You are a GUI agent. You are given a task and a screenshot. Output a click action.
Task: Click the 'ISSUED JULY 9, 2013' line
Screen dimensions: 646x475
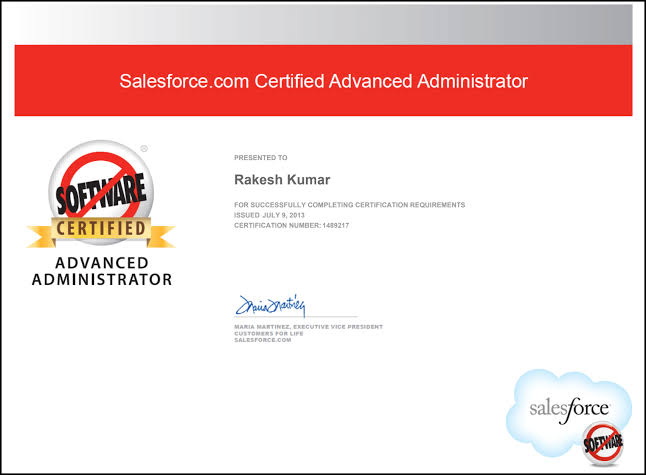click(269, 215)
